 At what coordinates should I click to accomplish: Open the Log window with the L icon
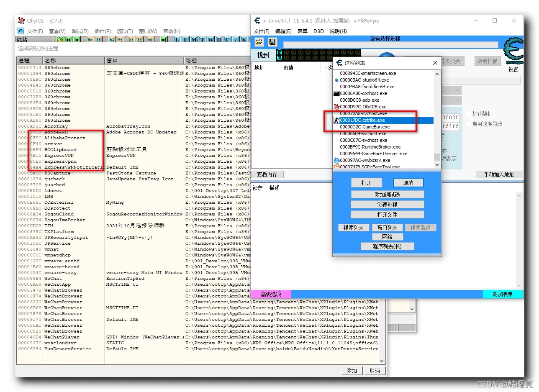coord(177,39)
